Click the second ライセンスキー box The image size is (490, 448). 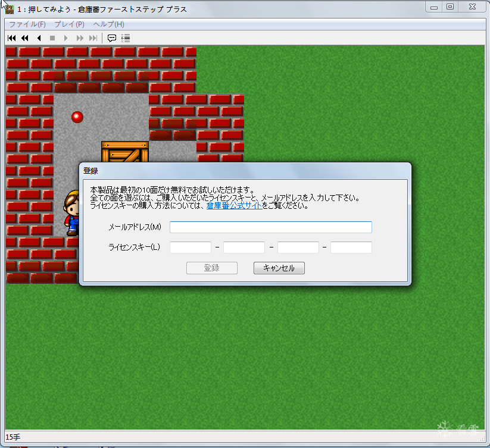tap(244, 248)
